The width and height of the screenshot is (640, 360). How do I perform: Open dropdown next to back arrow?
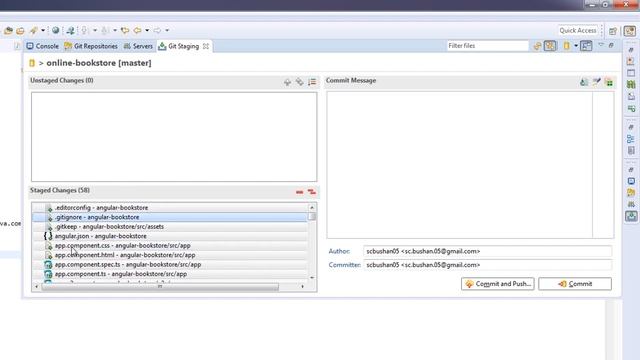(147, 30)
